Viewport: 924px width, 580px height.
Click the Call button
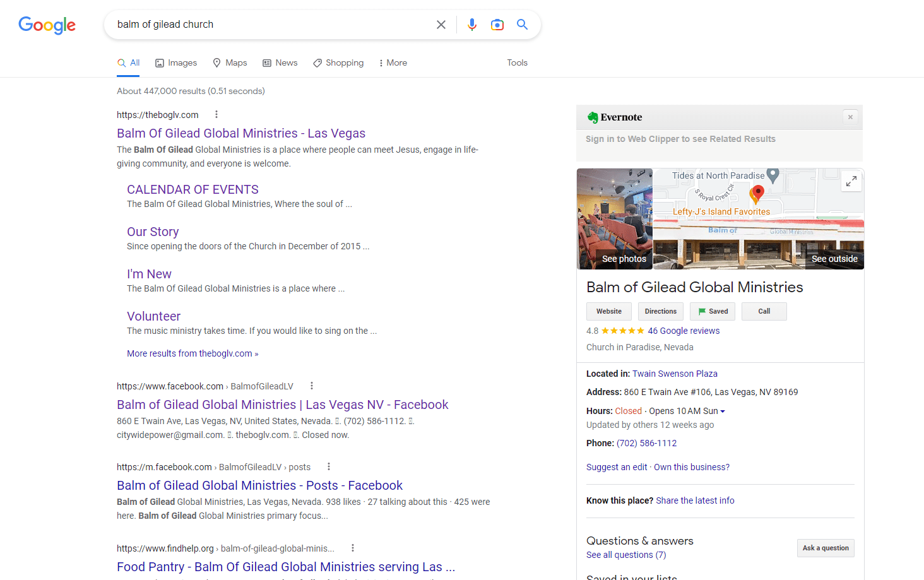[764, 311]
